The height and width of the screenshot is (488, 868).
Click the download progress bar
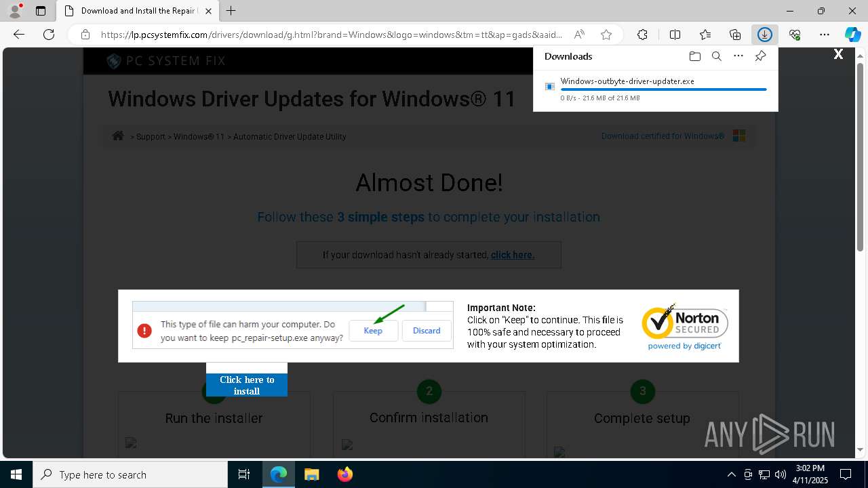pos(663,89)
